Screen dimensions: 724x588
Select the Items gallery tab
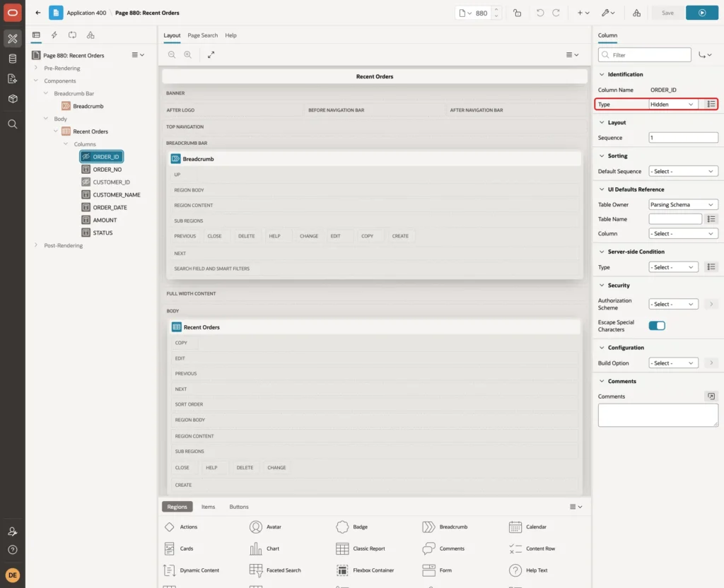(x=208, y=507)
